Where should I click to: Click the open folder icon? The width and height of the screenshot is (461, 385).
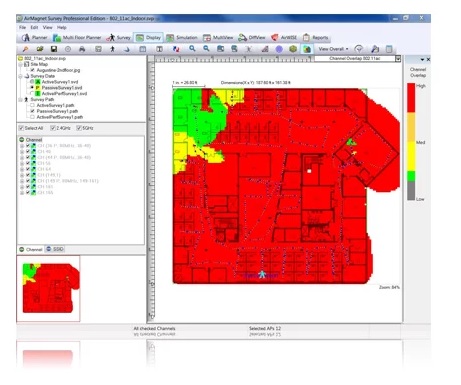(40, 49)
